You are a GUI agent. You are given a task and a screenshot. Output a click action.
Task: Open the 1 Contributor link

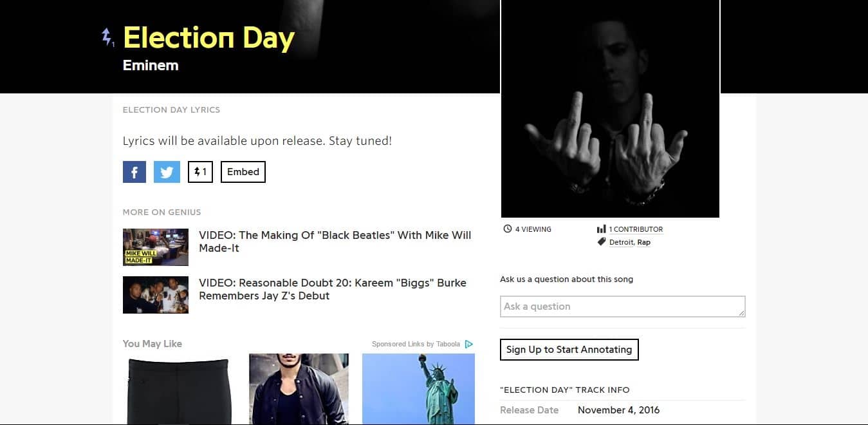[636, 229]
